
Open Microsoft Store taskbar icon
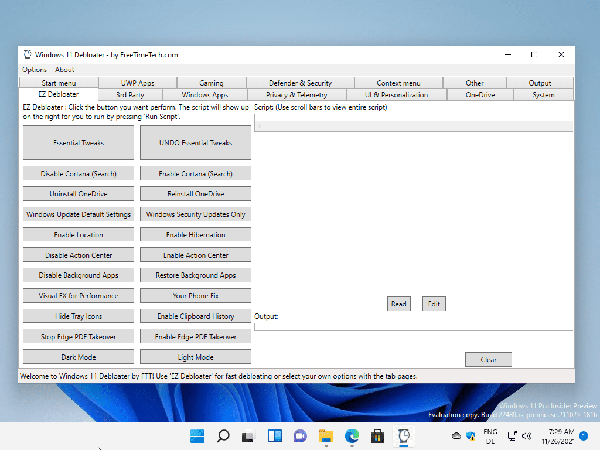click(x=377, y=435)
